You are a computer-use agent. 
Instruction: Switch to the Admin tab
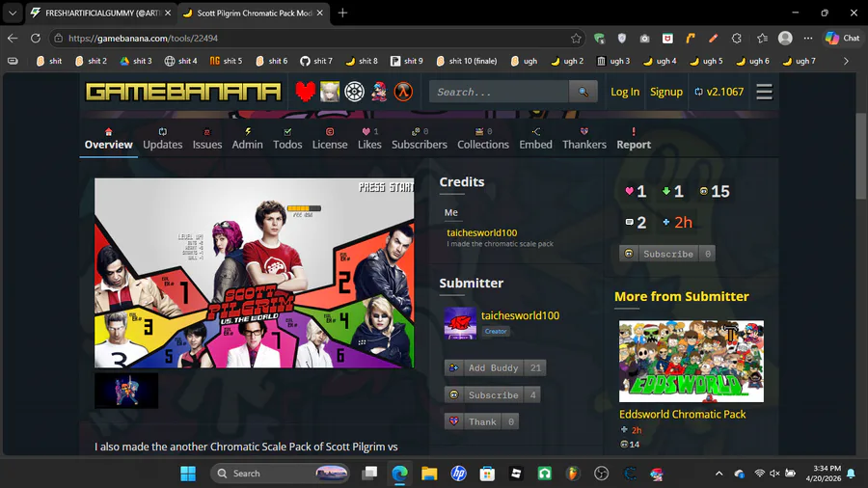tap(248, 139)
